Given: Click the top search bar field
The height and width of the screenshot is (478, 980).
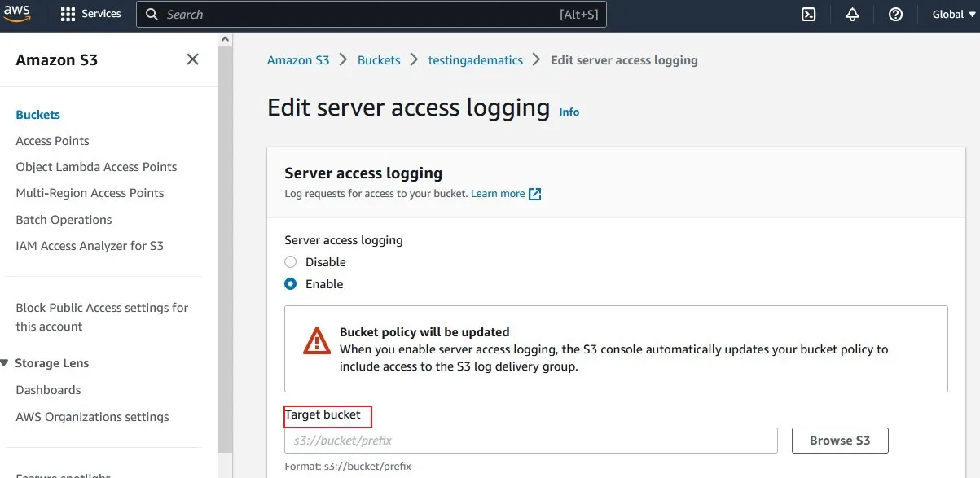Looking at the screenshot, I should 371,15.
